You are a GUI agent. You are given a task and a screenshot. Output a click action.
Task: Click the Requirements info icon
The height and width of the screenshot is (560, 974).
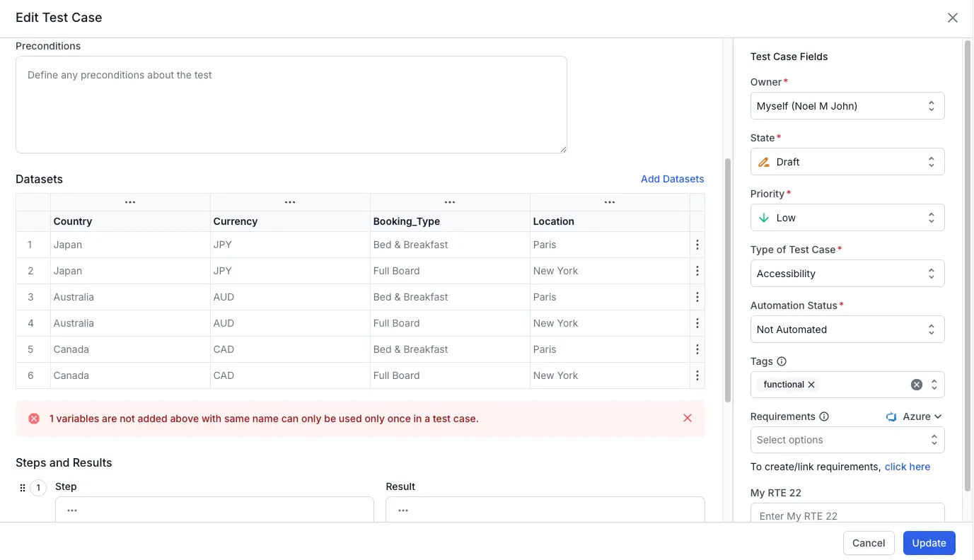click(x=824, y=416)
